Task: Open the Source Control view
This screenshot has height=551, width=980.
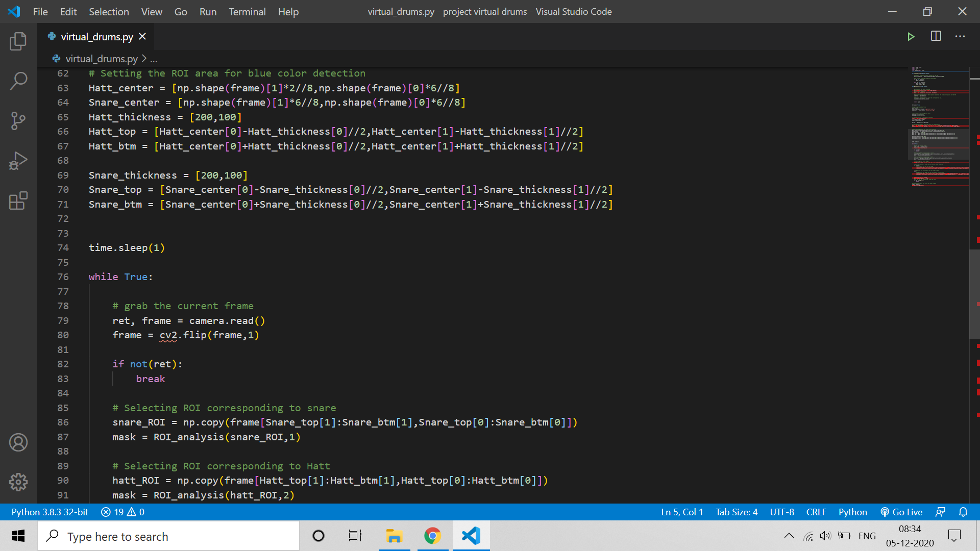Action: click(18, 120)
